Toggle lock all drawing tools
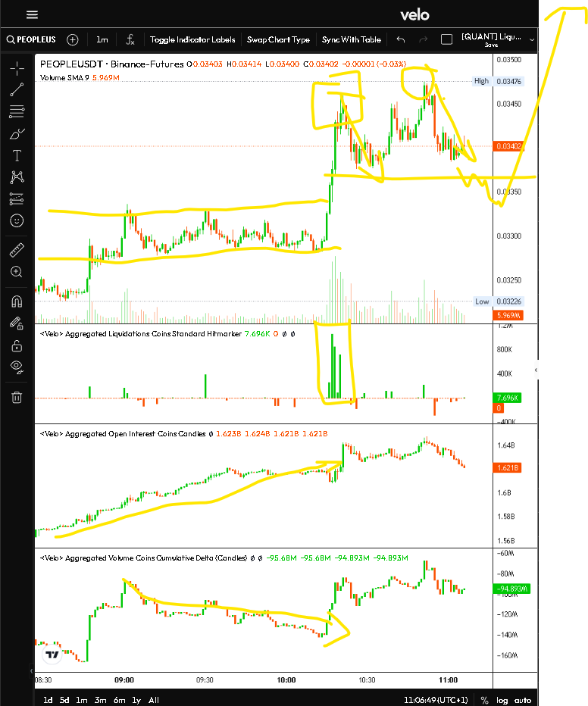This screenshot has height=706, width=588. click(x=17, y=345)
